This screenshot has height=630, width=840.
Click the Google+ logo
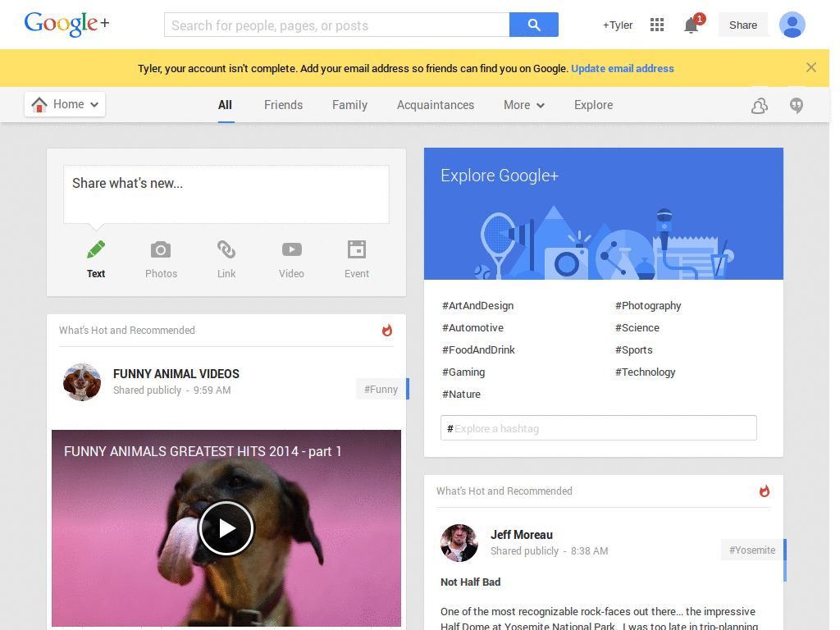coord(66,24)
